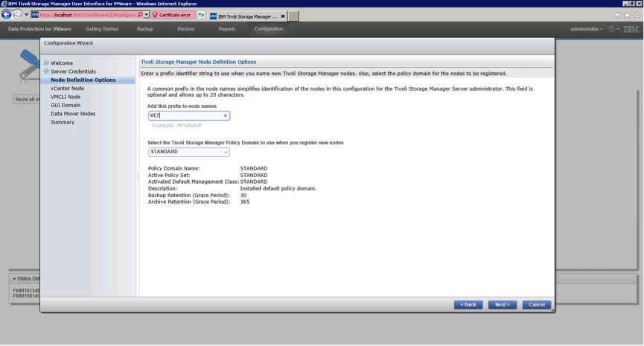Click the splitter handle between wizard panes
Screen dimensions: 644x346
[138, 177]
